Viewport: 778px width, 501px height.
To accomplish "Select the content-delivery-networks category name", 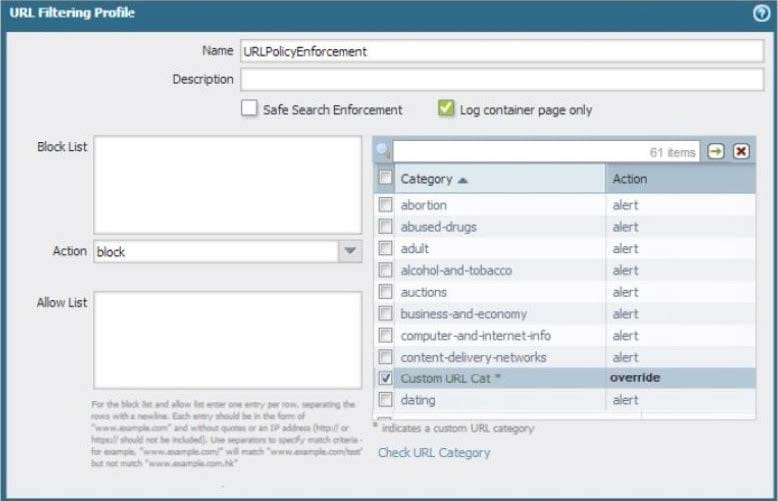I will point(473,357).
